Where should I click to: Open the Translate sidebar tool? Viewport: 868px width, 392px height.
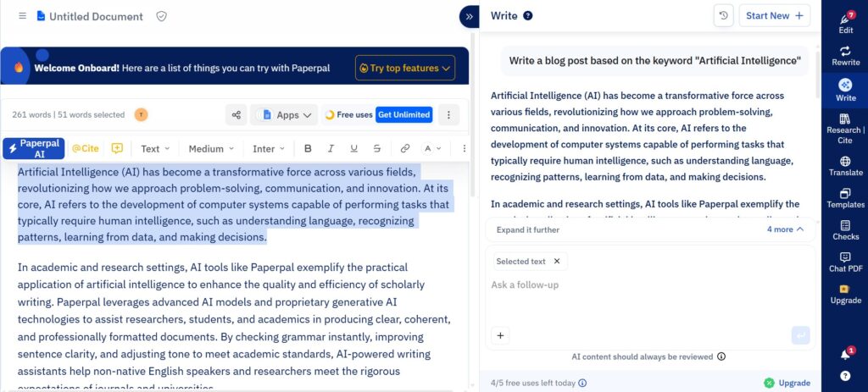click(845, 166)
